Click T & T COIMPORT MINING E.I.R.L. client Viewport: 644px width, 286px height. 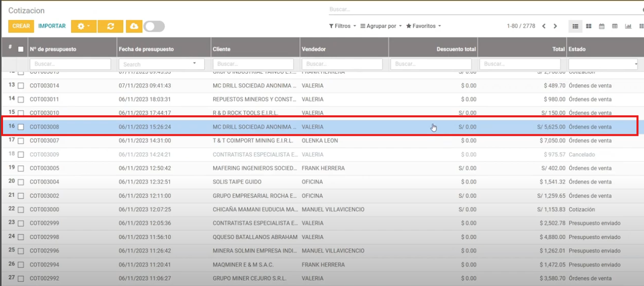coord(252,141)
